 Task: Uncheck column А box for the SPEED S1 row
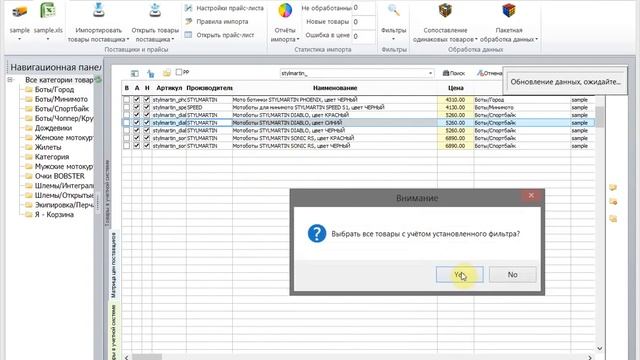tap(137, 107)
